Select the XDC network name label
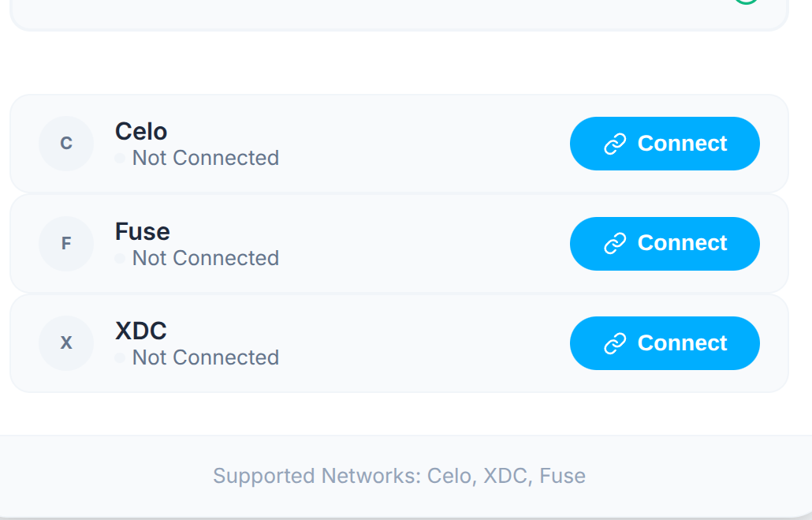This screenshot has width=812, height=520. coord(141,331)
